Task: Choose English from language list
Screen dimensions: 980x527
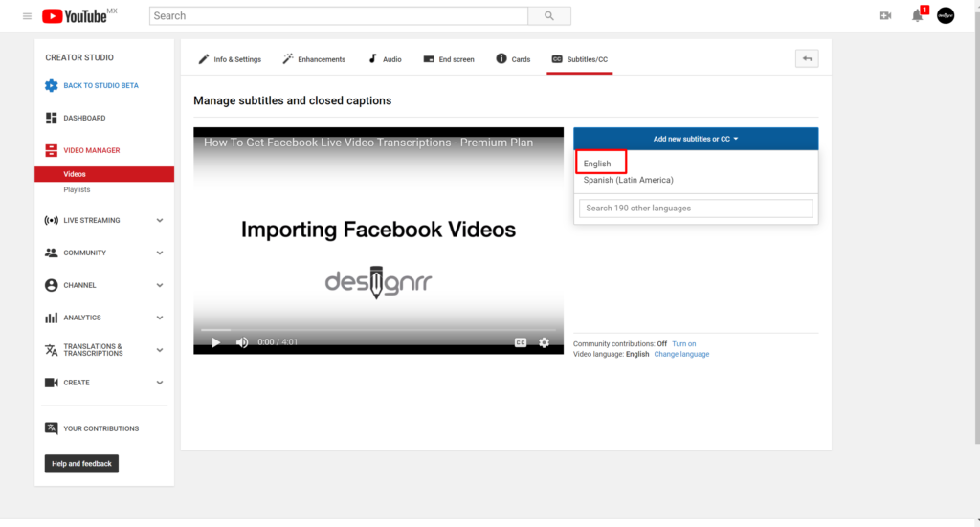Action: [597, 164]
